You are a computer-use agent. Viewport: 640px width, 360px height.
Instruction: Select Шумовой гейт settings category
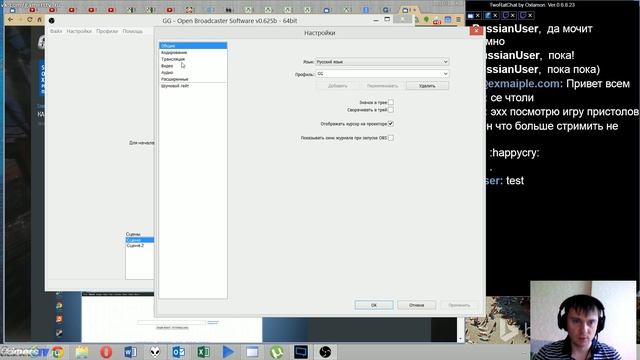click(193, 86)
